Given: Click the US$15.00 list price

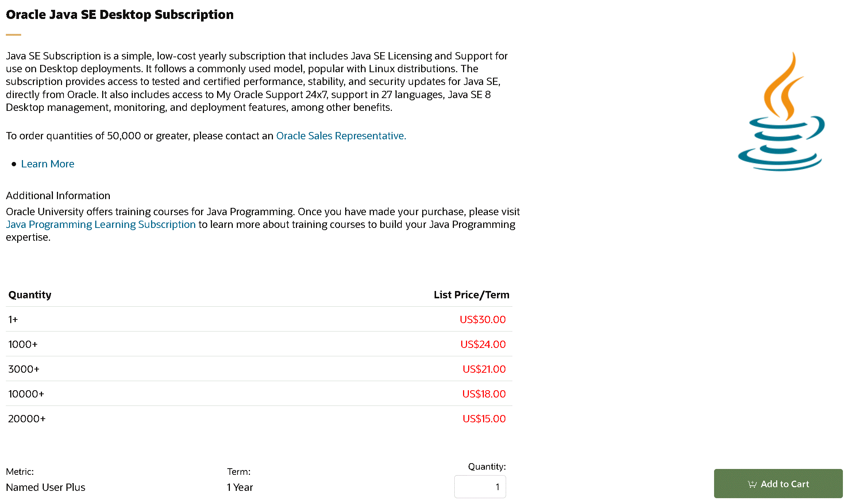Looking at the screenshot, I should click(484, 419).
